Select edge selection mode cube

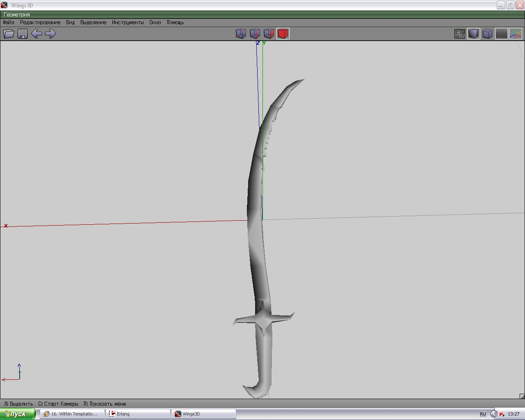click(255, 34)
